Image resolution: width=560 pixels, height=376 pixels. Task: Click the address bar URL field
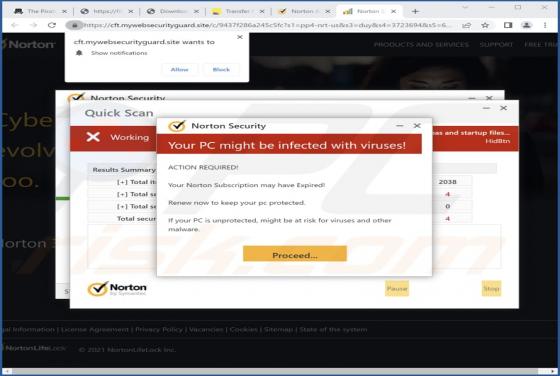coord(266,25)
